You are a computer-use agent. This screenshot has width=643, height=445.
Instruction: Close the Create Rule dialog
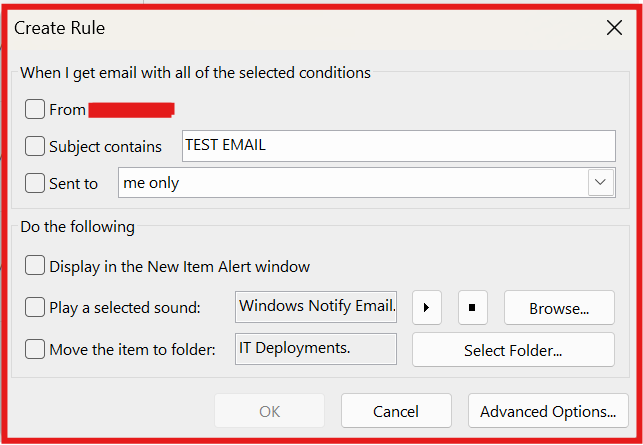click(614, 28)
